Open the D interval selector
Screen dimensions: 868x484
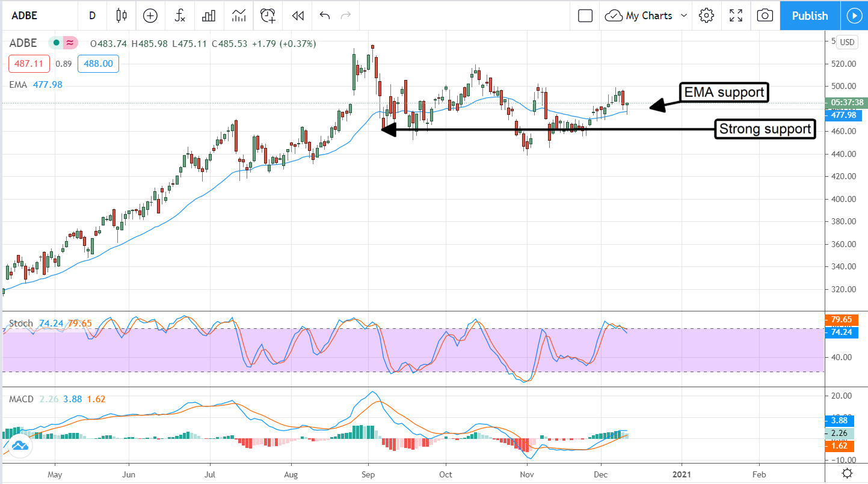[92, 16]
